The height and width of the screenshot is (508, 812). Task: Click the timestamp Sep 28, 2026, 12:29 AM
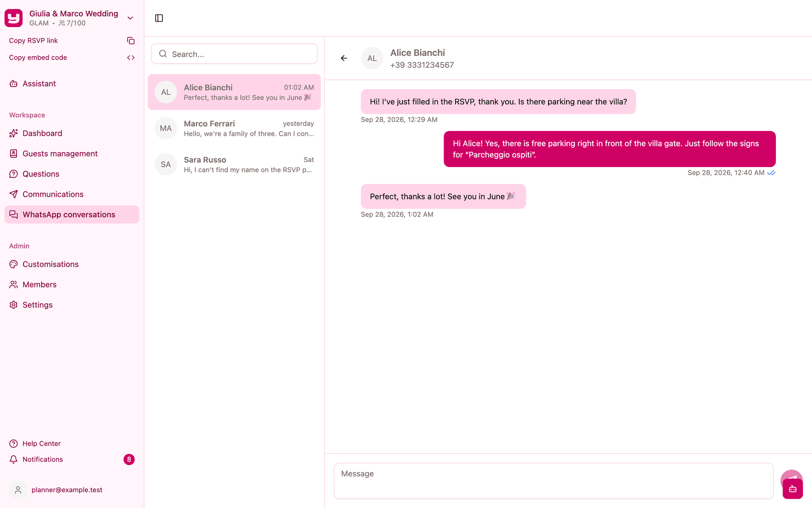point(399,120)
